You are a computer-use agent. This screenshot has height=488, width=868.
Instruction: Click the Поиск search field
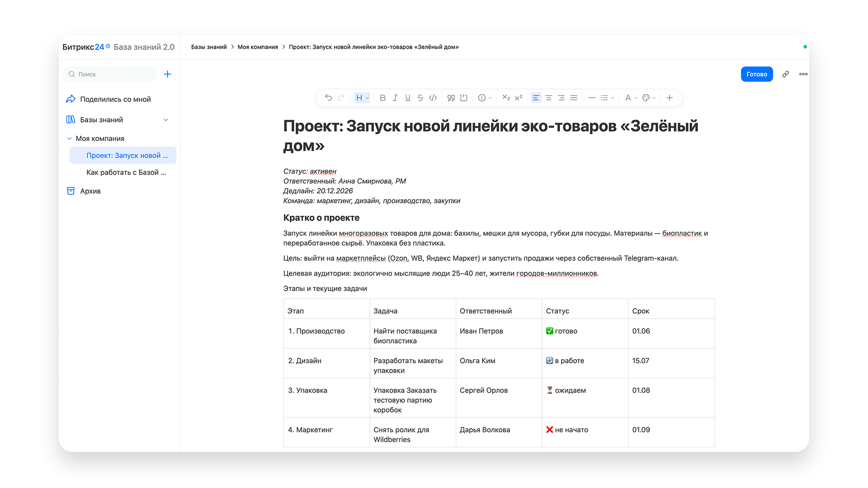(x=109, y=74)
